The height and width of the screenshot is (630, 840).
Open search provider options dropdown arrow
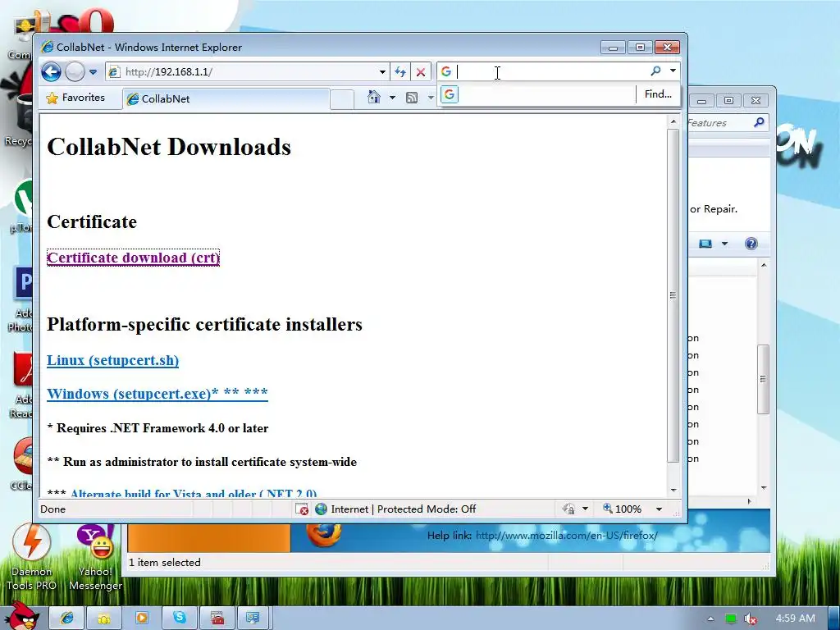[673, 71]
